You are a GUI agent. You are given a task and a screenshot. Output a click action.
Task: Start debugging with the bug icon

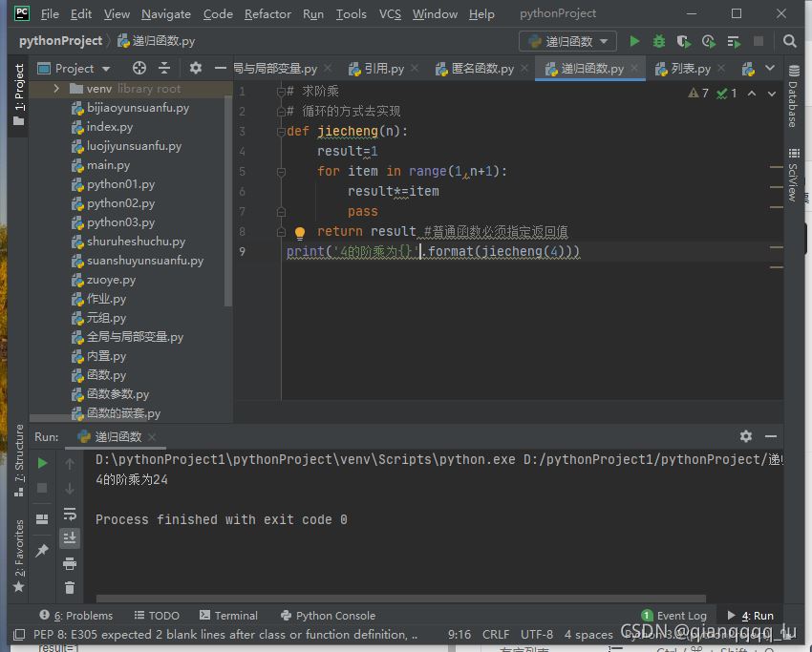point(659,41)
